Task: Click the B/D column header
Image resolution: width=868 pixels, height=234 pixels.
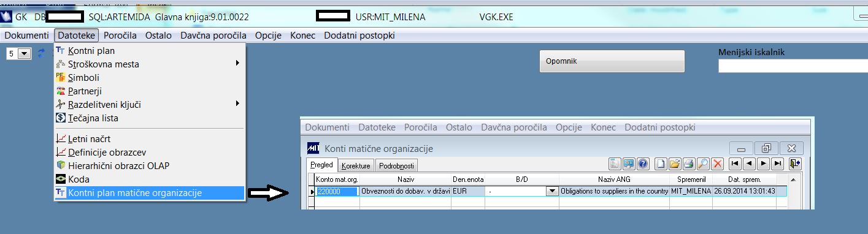Action: point(521,179)
